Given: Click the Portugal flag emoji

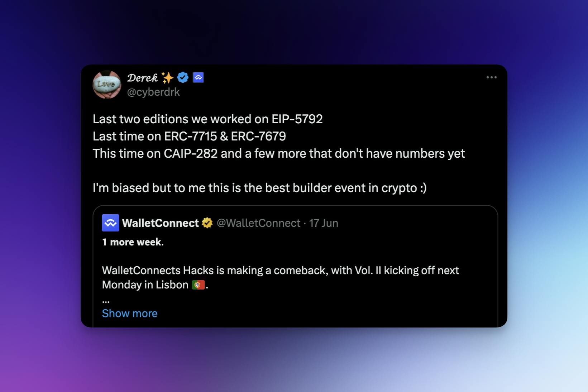Looking at the screenshot, I should [x=198, y=285].
